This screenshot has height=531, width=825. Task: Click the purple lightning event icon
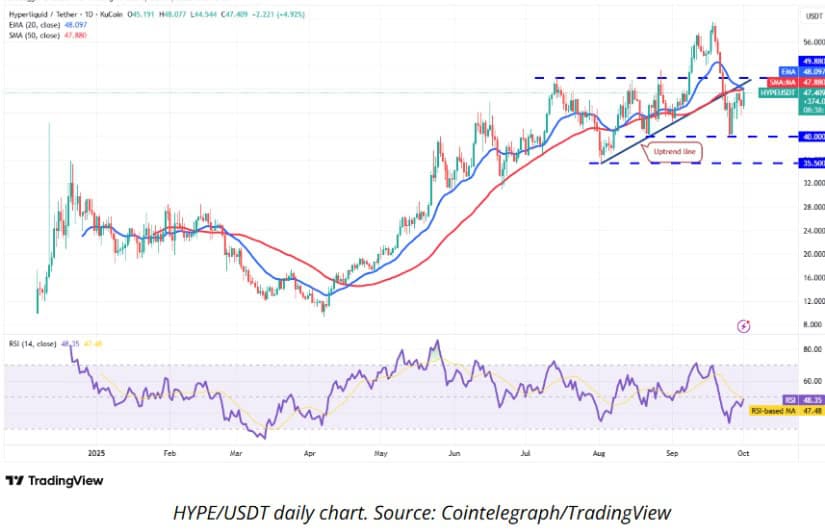(x=743, y=325)
